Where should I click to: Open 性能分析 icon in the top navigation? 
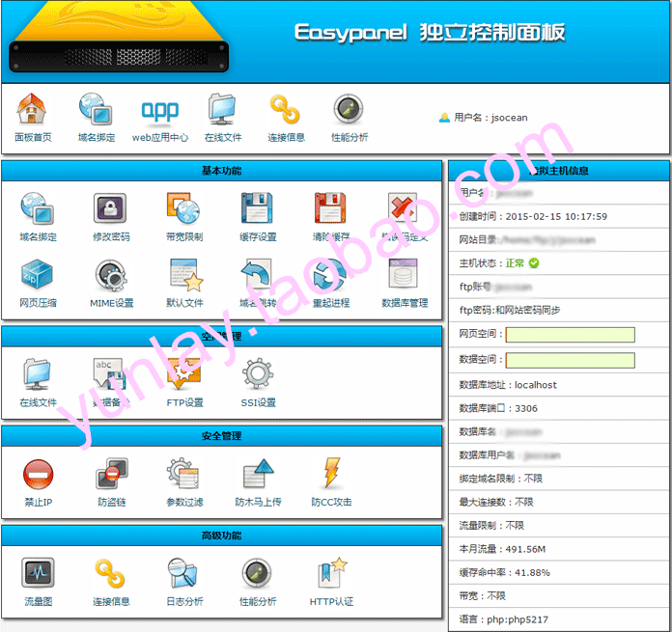(x=349, y=109)
